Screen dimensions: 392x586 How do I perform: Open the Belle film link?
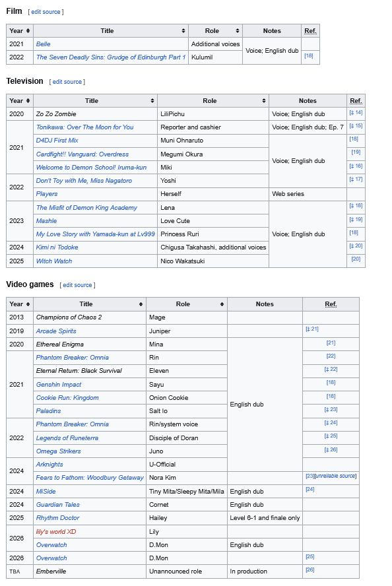(x=44, y=44)
